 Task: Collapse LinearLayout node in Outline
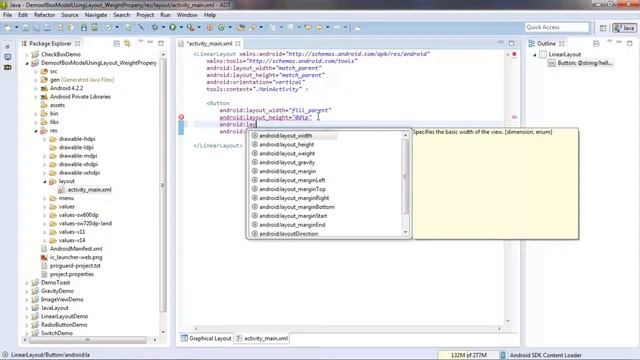coord(535,54)
